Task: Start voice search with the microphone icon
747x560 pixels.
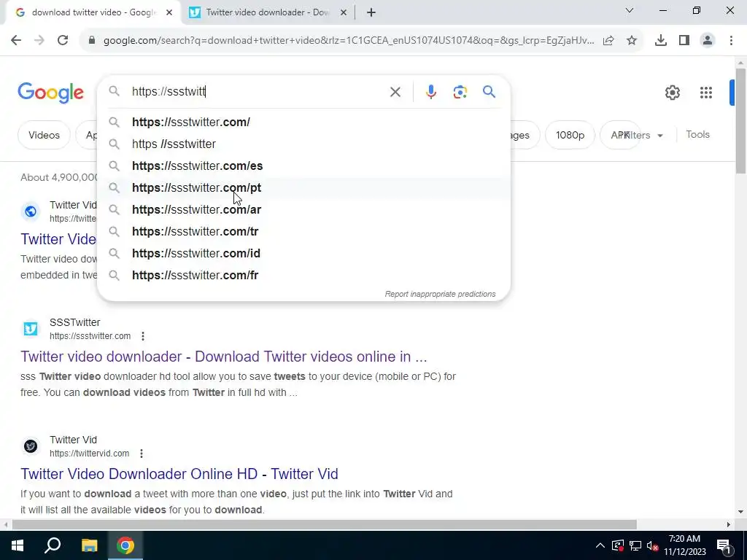Action: pyautogui.click(x=430, y=92)
